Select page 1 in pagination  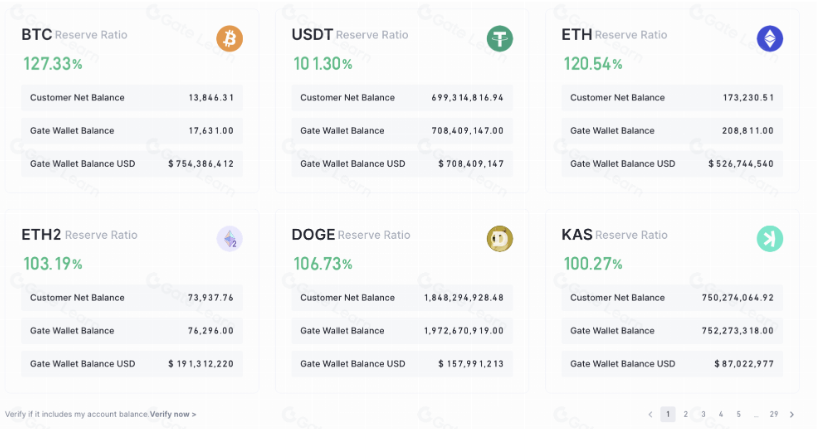click(668, 414)
